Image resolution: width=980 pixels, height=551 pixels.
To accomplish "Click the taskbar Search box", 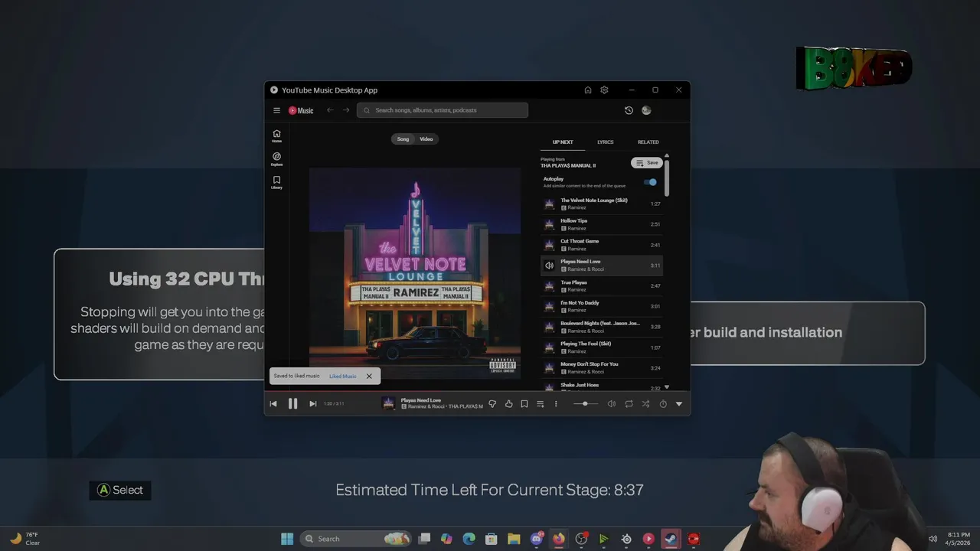I will (x=355, y=539).
